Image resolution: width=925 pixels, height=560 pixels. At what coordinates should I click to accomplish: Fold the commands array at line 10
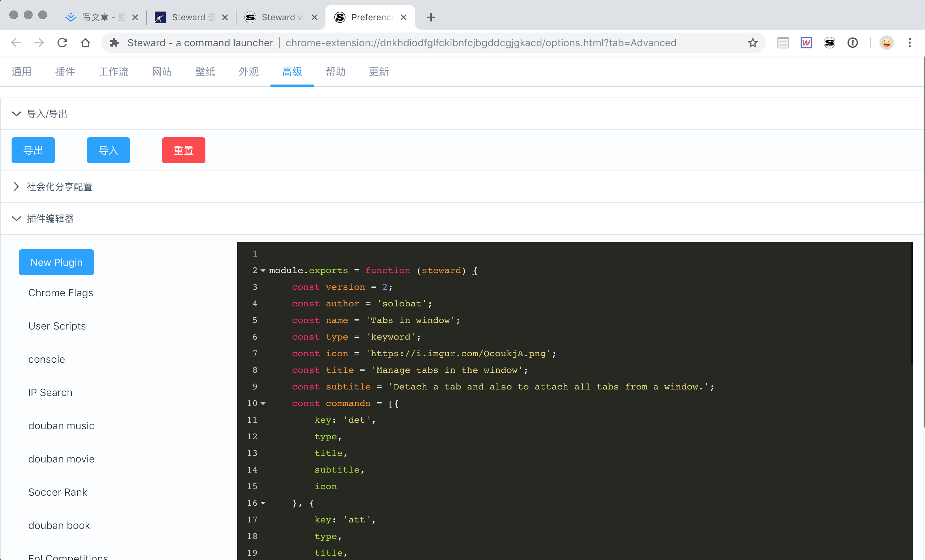263,403
